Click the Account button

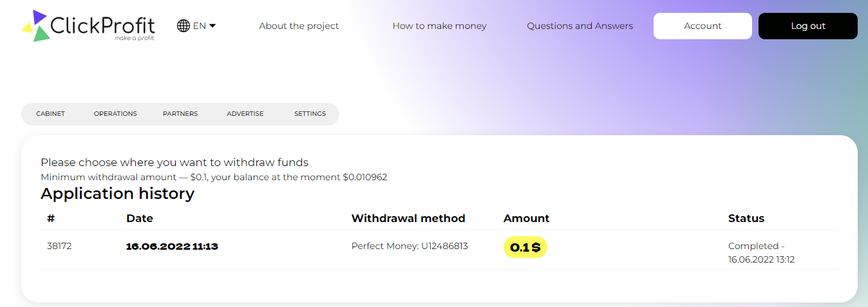[703, 26]
